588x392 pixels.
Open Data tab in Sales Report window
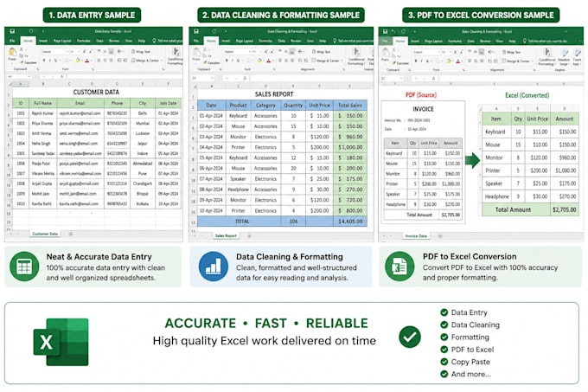pyautogui.click(x=282, y=41)
